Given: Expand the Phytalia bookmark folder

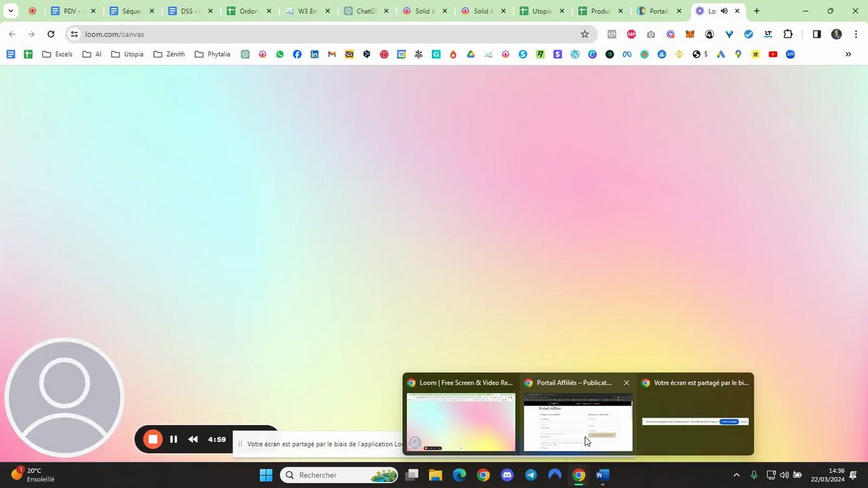Looking at the screenshot, I should click(212, 54).
